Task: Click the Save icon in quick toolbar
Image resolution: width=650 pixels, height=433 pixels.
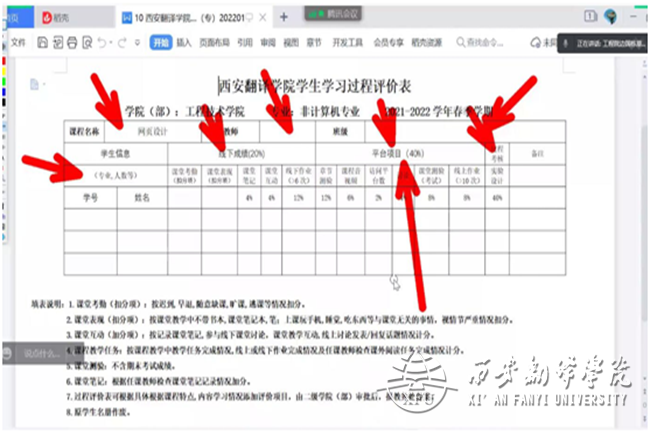Action: click(42, 42)
